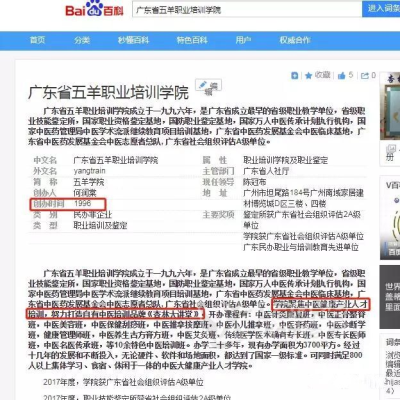
Task: Click the Baidu Baike paw logo
Action: (94, 9)
